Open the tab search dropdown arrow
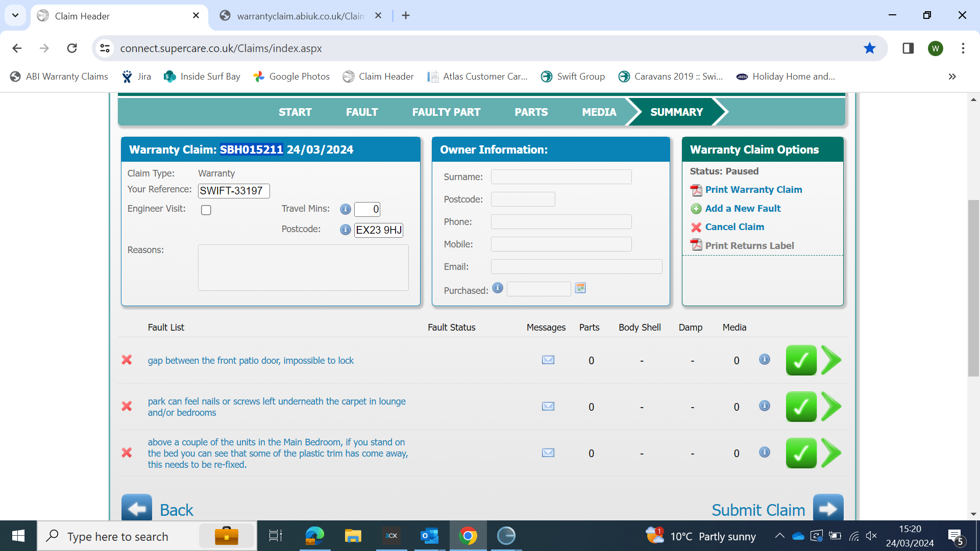Image resolution: width=980 pixels, height=551 pixels. [15, 15]
